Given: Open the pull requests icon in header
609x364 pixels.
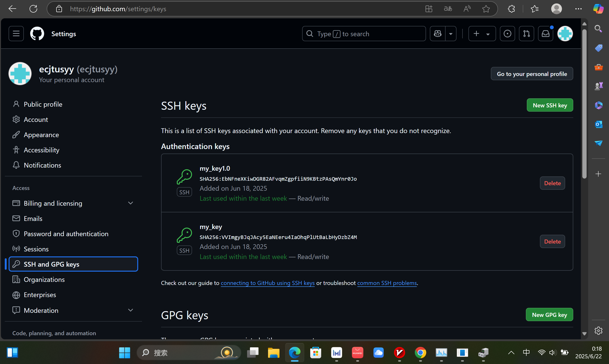Looking at the screenshot, I should [526, 33].
